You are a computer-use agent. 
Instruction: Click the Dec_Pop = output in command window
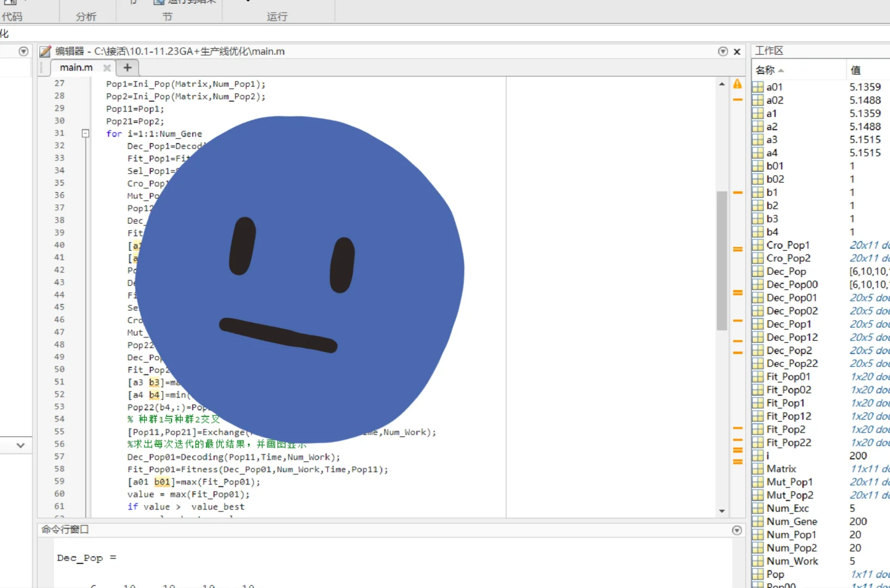pyautogui.click(x=87, y=558)
